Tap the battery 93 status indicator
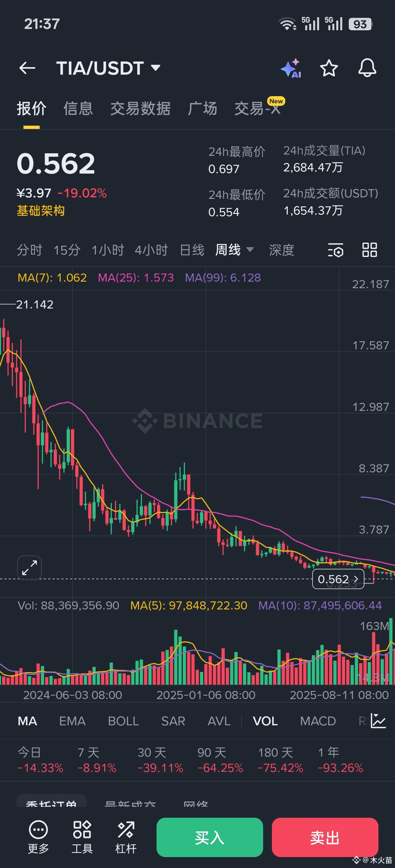The image size is (395, 868). pyautogui.click(x=360, y=24)
